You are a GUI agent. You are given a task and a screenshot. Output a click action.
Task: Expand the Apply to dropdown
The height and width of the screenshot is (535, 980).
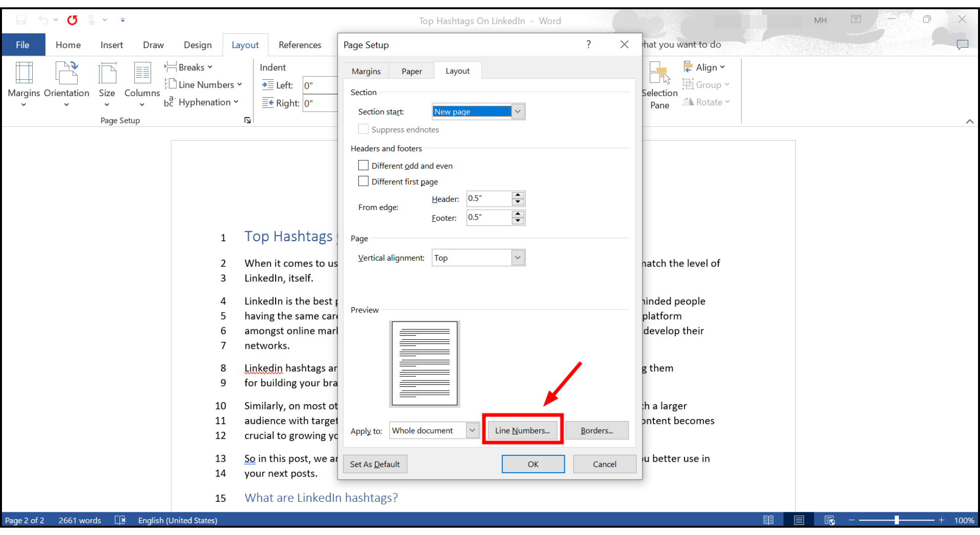pyautogui.click(x=472, y=430)
